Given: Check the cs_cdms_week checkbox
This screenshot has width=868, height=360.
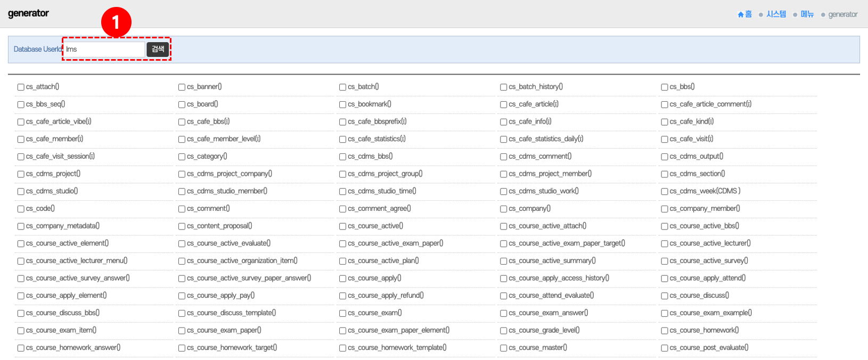Looking at the screenshot, I should pyautogui.click(x=665, y=192).
